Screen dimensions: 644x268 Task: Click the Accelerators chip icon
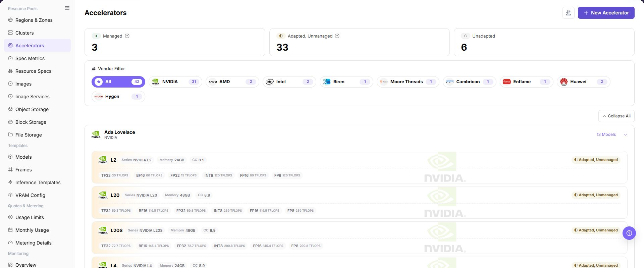(10, 46)
